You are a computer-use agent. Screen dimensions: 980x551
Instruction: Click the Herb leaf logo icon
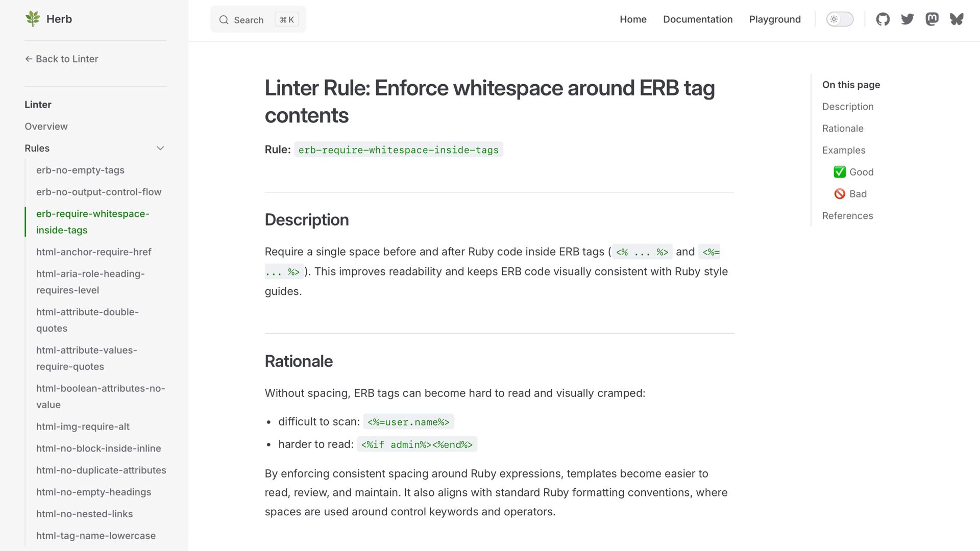pos(33,19)
